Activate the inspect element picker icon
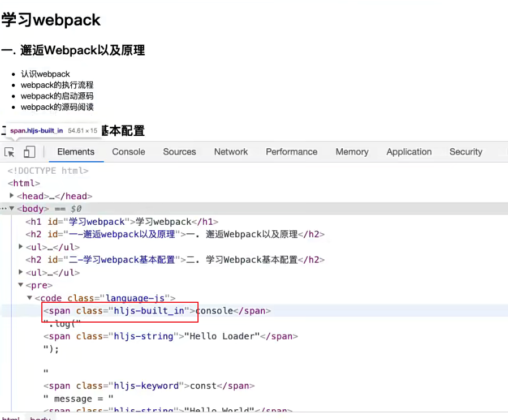The height and width of the screenshot is (420, 508). pyautogui.click(x=10, y=152)
